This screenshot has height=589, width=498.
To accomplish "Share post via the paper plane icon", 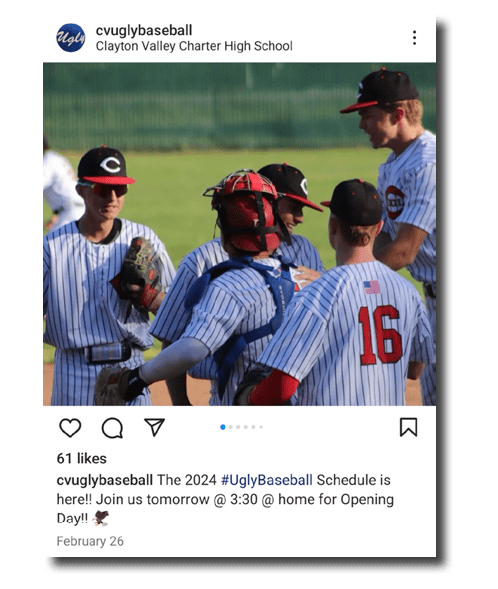I will coord(154,427).
